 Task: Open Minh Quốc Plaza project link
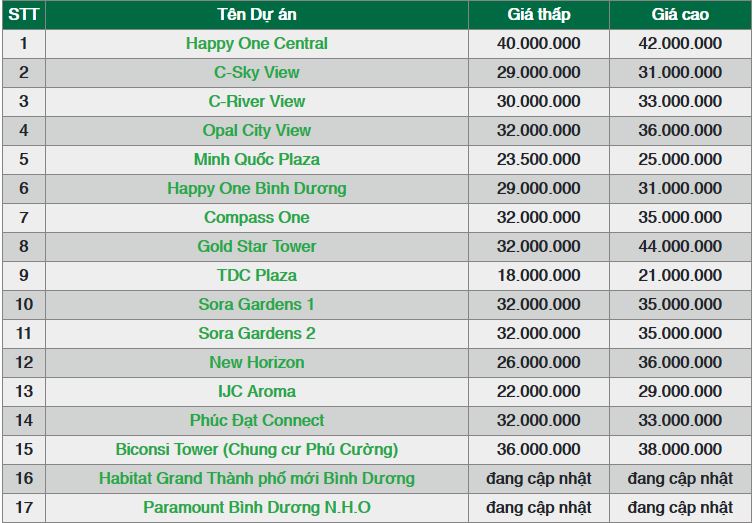point(256,160)
